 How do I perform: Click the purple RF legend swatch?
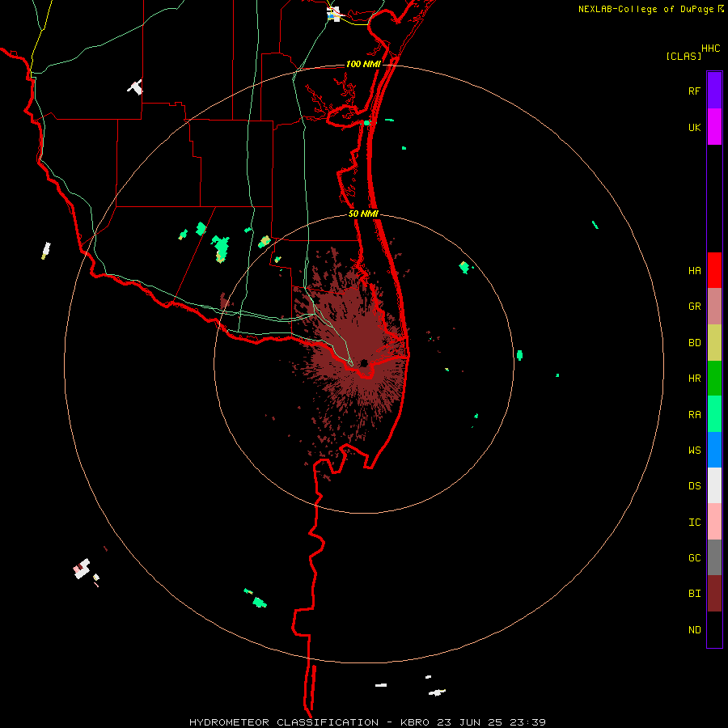[x=714, y=91]
